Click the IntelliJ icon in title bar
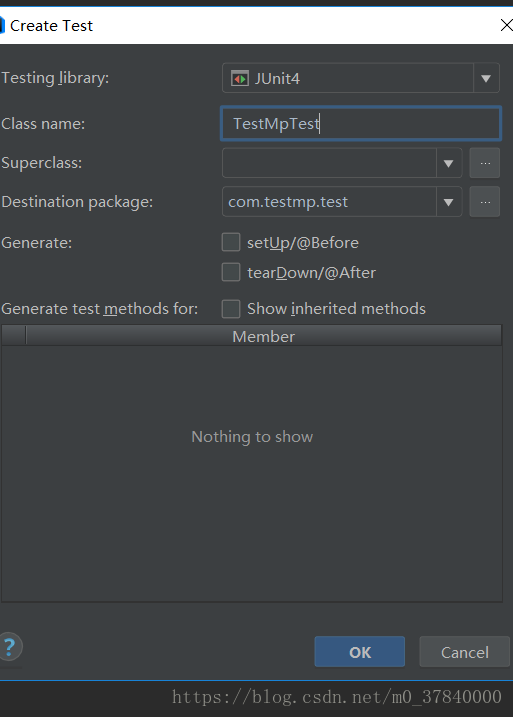The width and height of the screenshot is (513, 717). (x=2, y=25)
